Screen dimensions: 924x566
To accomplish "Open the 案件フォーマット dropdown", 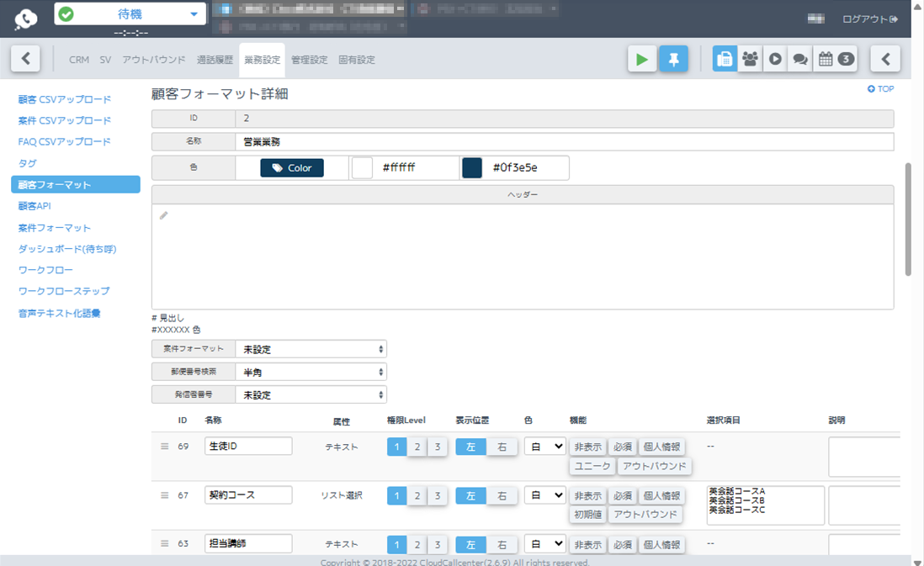I will tap(311, 348).
